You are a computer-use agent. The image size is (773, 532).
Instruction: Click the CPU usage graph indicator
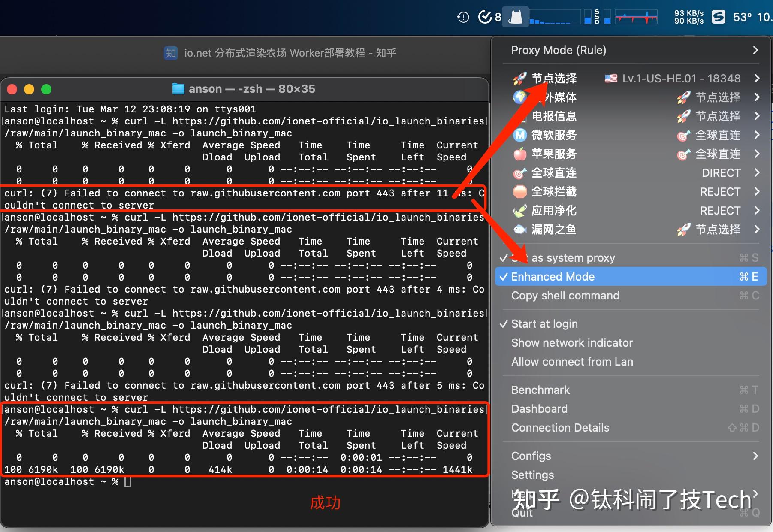coord(555,17)
